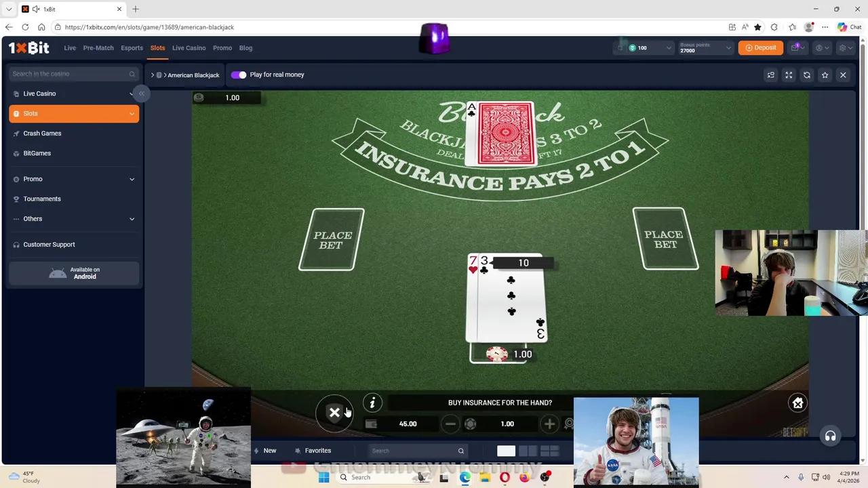Click the browser home icon

[x=41, y=27]
